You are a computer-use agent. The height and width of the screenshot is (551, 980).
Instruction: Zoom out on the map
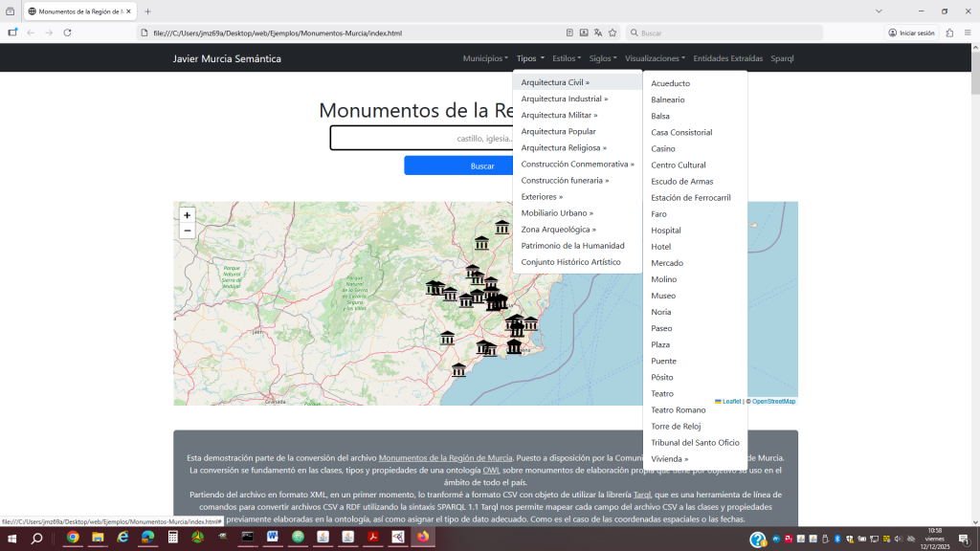(187, 231)
